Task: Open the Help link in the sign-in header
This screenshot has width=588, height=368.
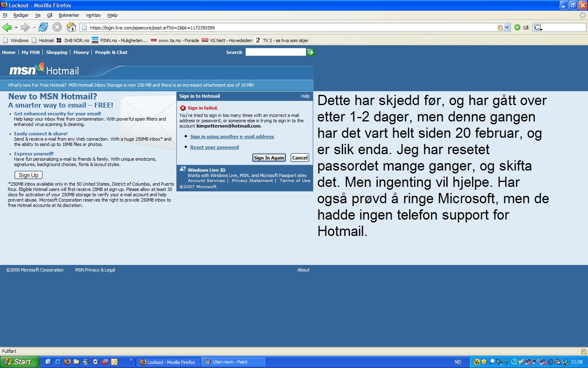Action: [x=305, y=96]
